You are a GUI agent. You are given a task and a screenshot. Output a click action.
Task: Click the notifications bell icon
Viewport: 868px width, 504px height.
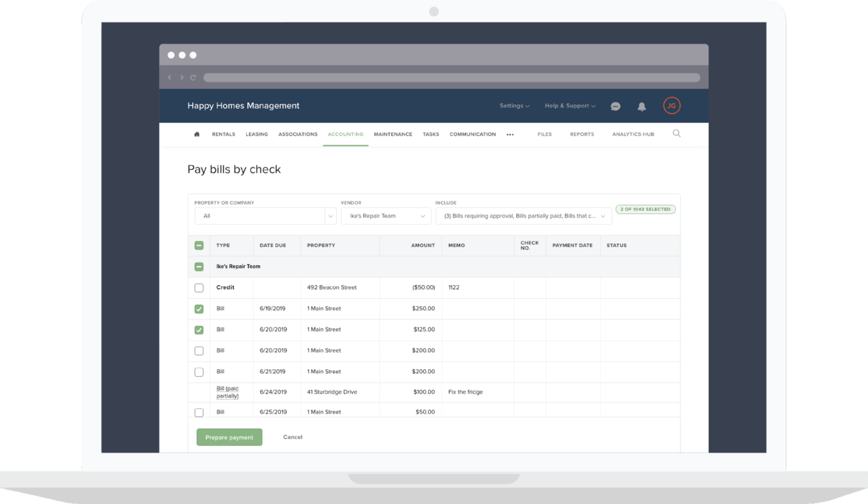point(642,105)
